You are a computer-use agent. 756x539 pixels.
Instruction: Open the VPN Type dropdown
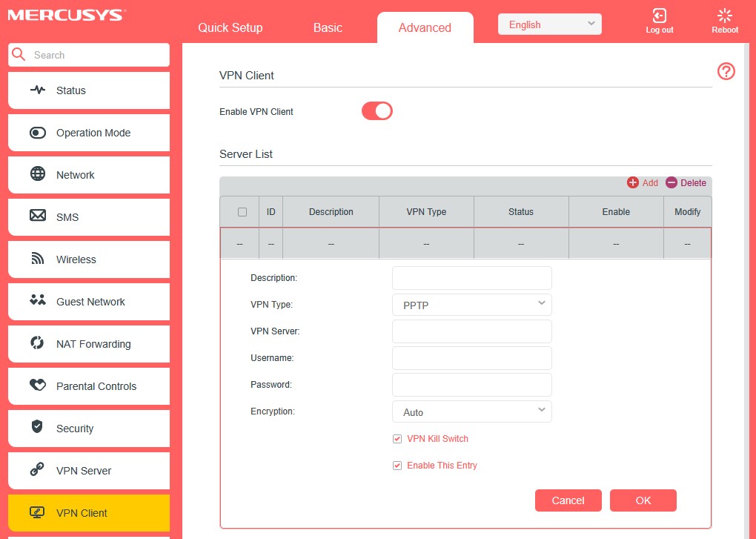pyautogui.click(x=471, y=304)
